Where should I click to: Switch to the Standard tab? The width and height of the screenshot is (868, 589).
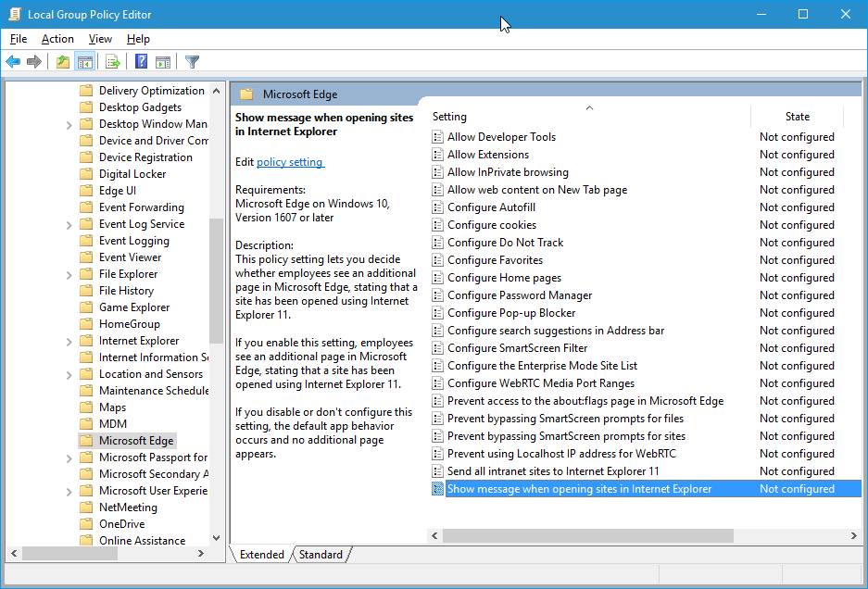coord(321,554)
